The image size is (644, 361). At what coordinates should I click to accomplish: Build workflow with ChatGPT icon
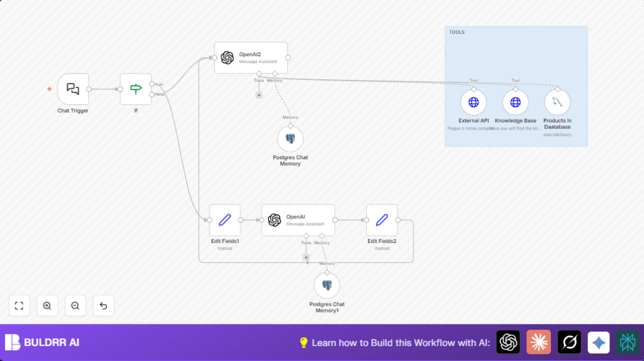coord(508,342)
